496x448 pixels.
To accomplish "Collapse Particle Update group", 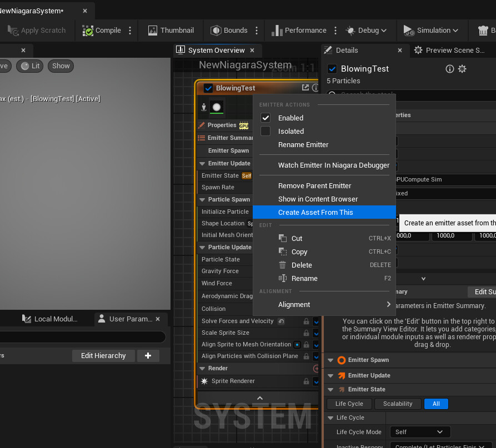I will tap(202, 247).
